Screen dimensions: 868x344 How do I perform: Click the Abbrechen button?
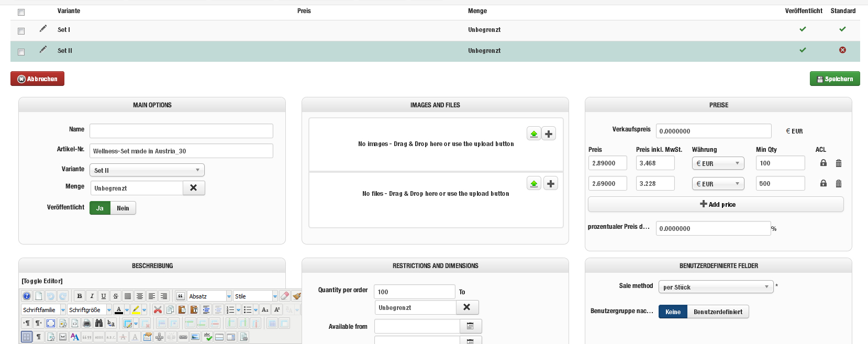[x=37, y=79]
